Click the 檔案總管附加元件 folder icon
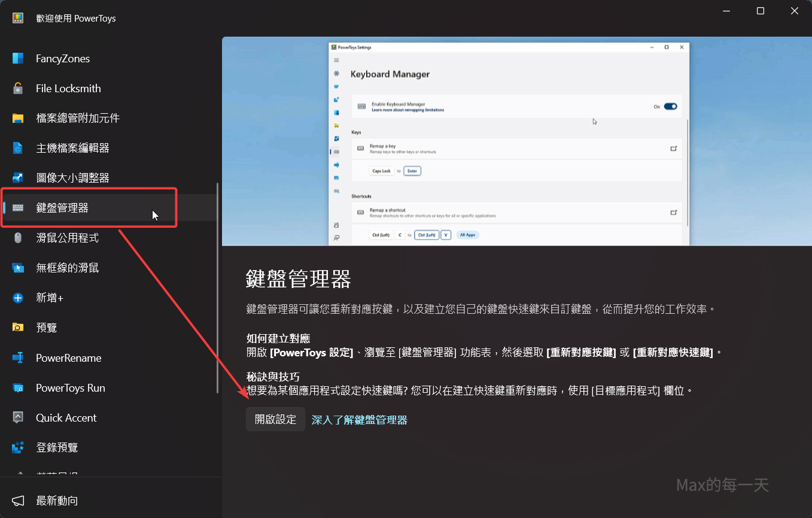The image size is (812, 518). click(x=18, y=118)
